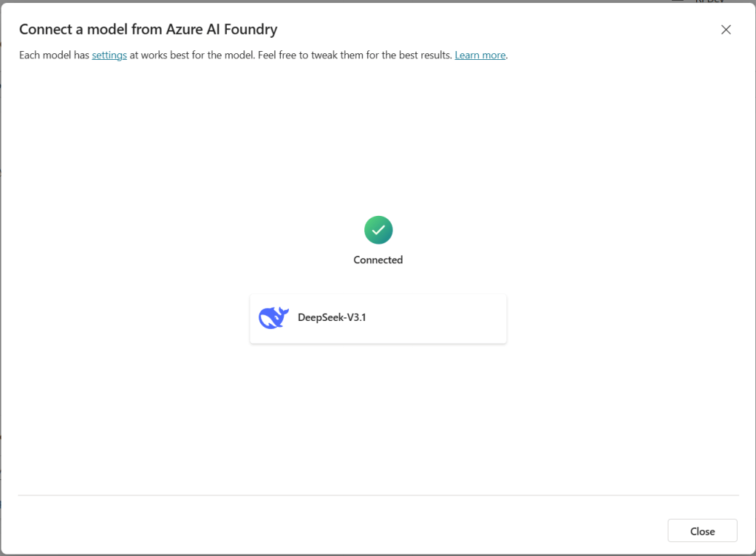Select the DeepSeek-V3.1 model name text

331,318
